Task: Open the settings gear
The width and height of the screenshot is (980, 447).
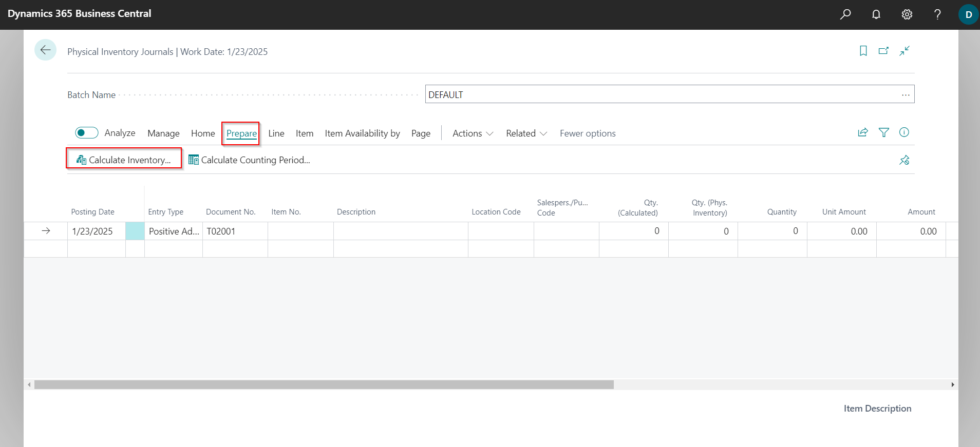Action: [x=907, y=14]
